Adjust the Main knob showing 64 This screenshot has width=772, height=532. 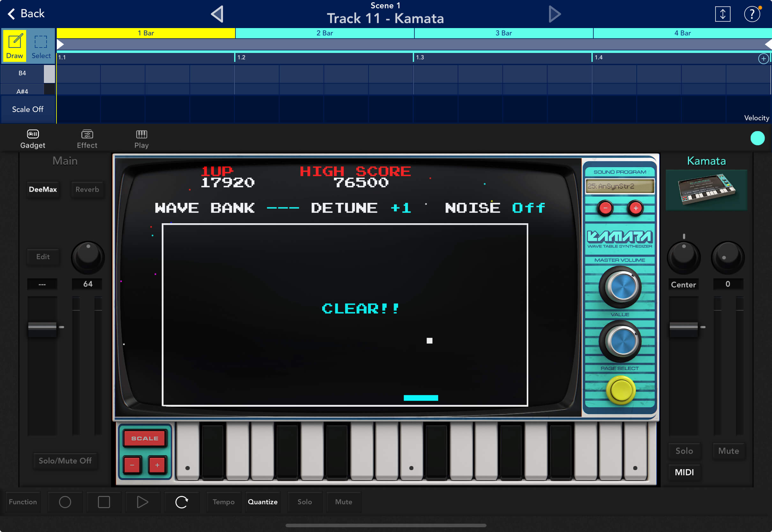tap(88, 257)
